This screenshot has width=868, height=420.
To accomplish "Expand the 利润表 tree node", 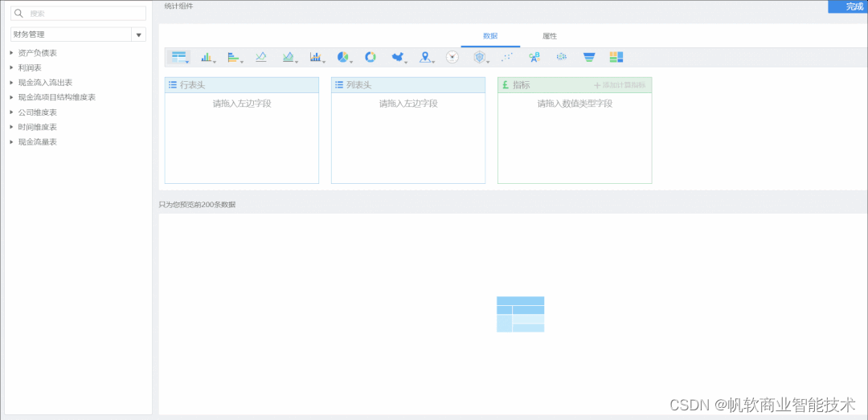I will coord(11,67).
